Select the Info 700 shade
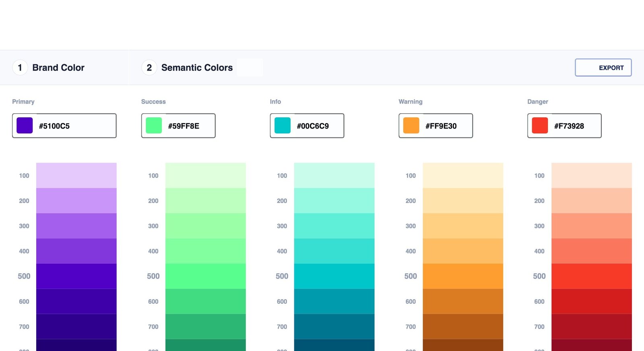This screenshot has width=644, height=351. pos(334,326)
